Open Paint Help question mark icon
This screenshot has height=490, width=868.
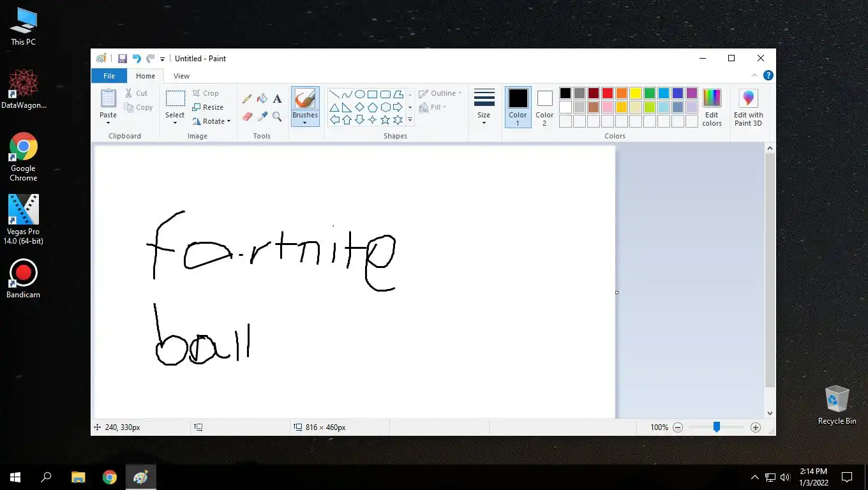[768, 75]
